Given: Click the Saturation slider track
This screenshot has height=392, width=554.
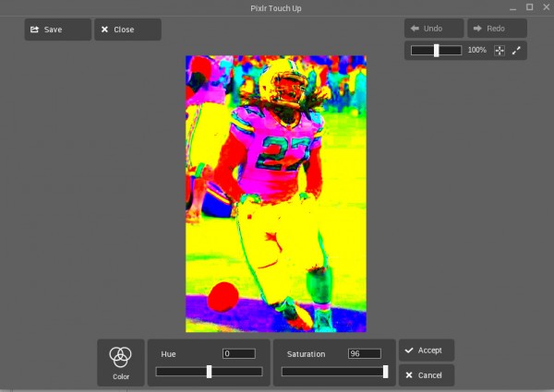Looking at the screenshot, I should click(x=334, y=372).
